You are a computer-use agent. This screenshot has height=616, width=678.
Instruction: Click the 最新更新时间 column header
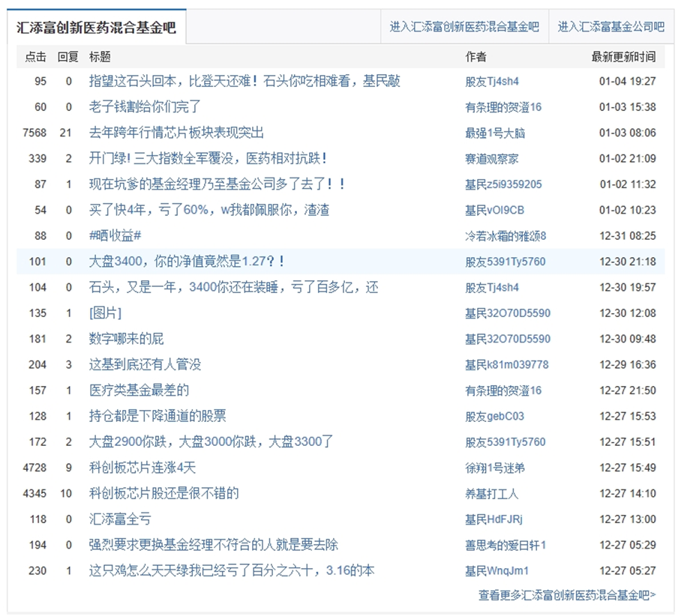coord(623,57)
